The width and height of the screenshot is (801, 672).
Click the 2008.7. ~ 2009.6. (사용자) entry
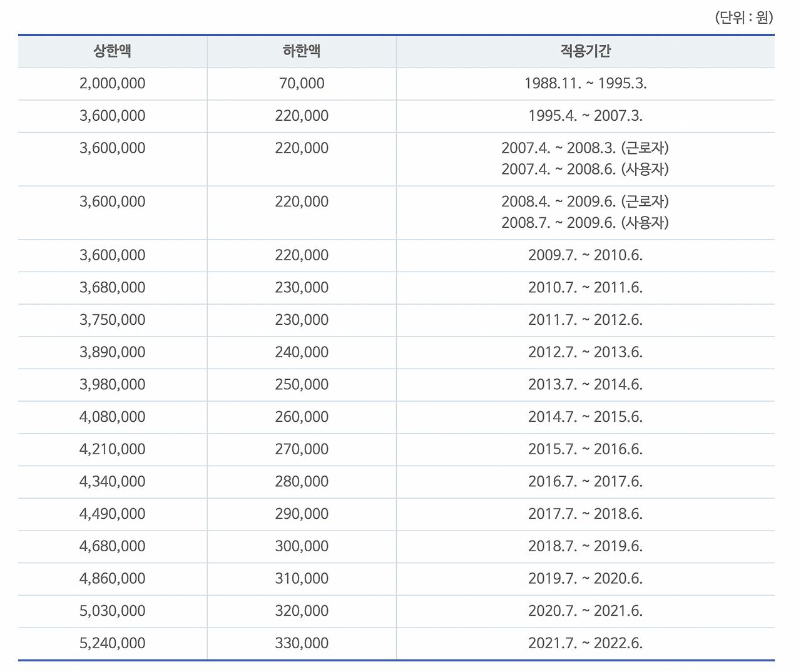(584, 221)
